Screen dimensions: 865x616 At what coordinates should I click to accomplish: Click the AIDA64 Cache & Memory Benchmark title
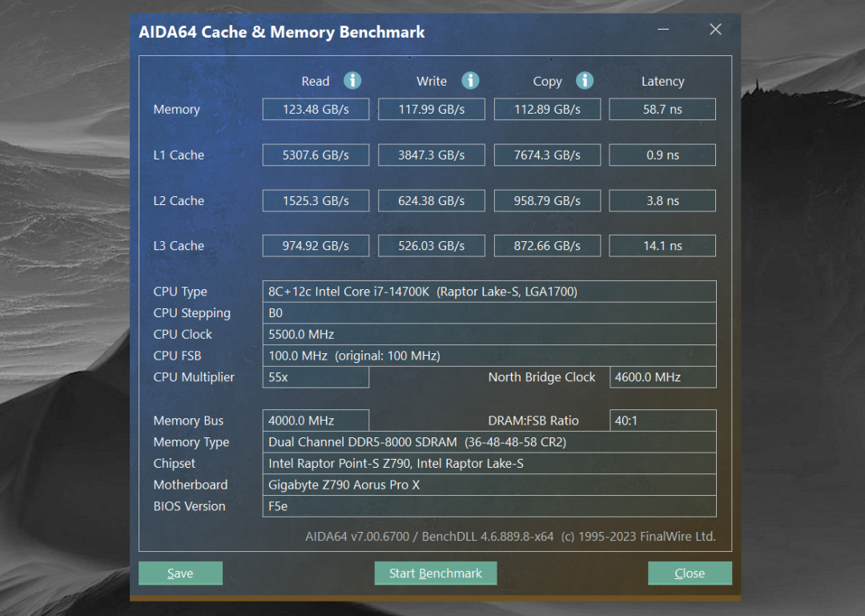[x=281, y=32]
